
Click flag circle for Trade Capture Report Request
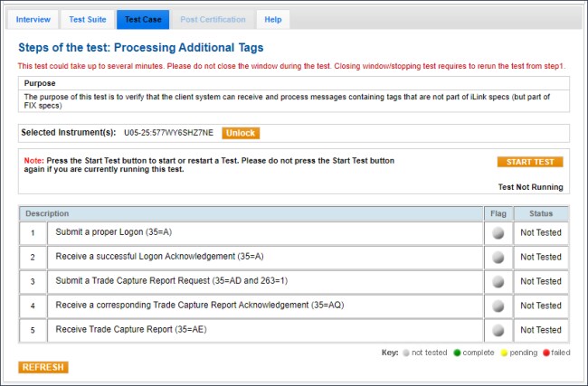(x=498, y=282)
